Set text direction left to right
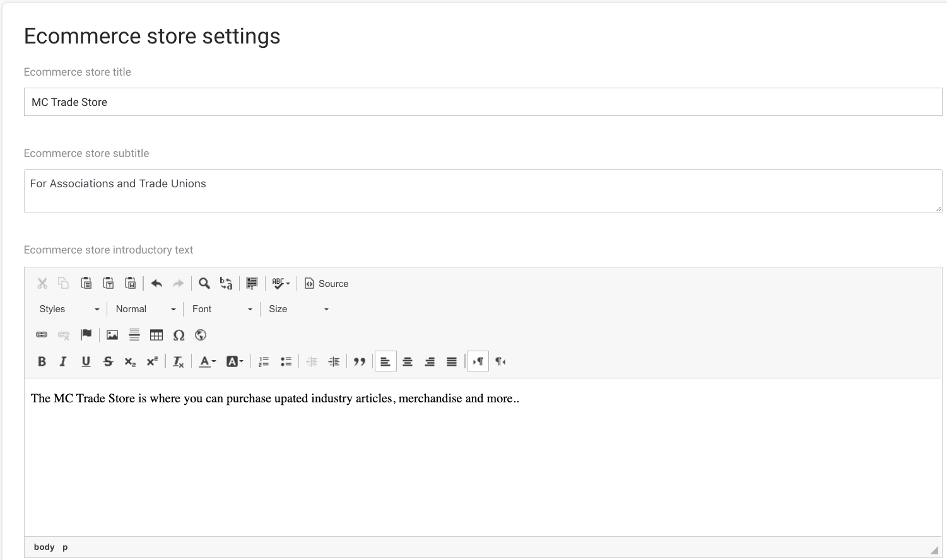The image size is (947, 560). pyautogui.click(x=478, y=361)
